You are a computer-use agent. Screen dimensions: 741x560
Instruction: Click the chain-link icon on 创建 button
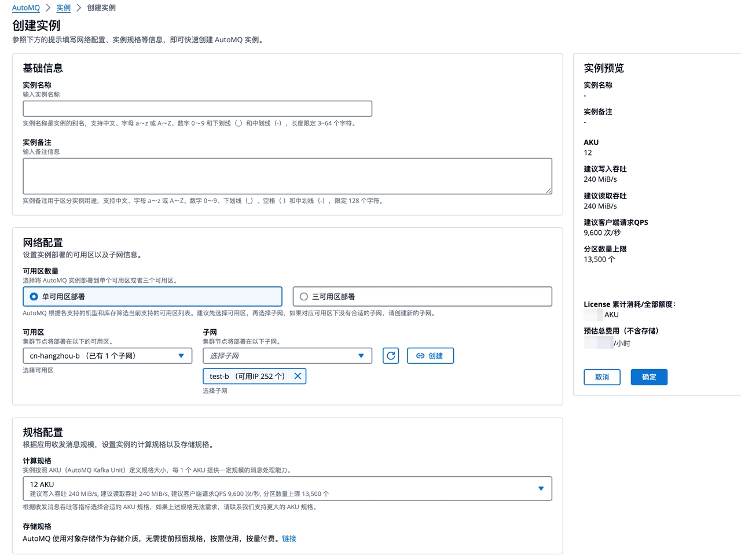(x=420, y=356)
